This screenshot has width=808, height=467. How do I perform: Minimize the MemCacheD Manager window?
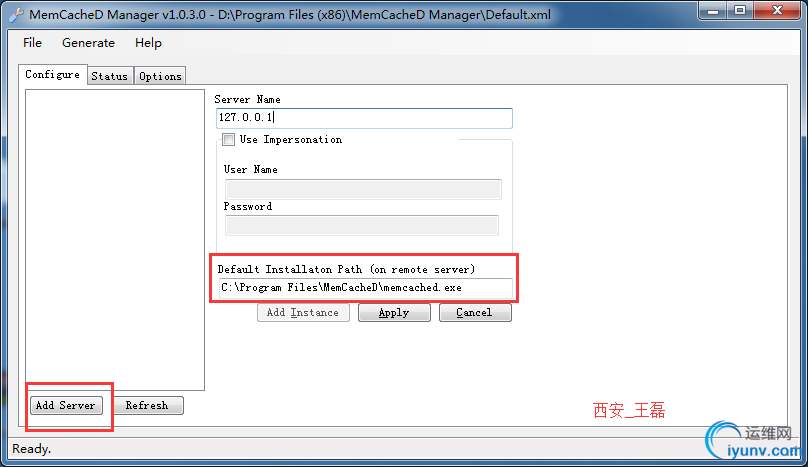tap(713, 11)
